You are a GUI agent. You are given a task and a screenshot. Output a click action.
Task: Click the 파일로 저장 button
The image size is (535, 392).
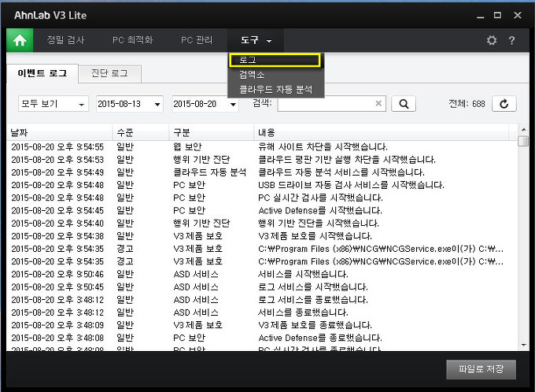click(481, 369)
